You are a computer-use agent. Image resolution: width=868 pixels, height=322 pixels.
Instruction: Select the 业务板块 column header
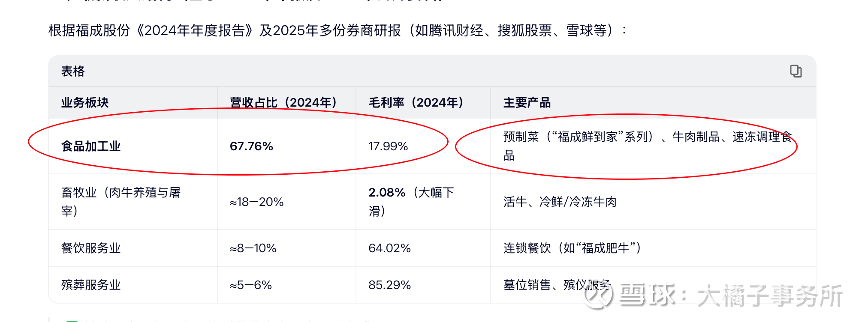[85, 103]
